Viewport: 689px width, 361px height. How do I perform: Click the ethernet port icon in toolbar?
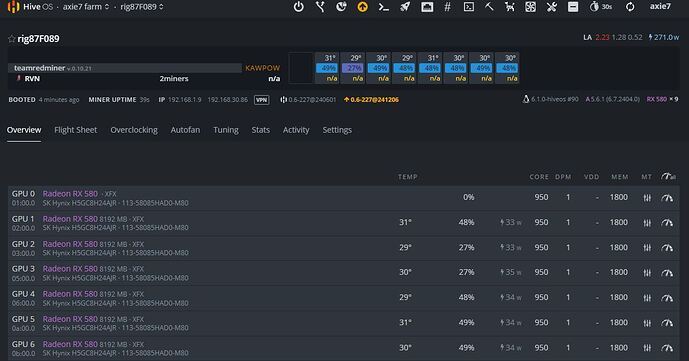(427, 7)
